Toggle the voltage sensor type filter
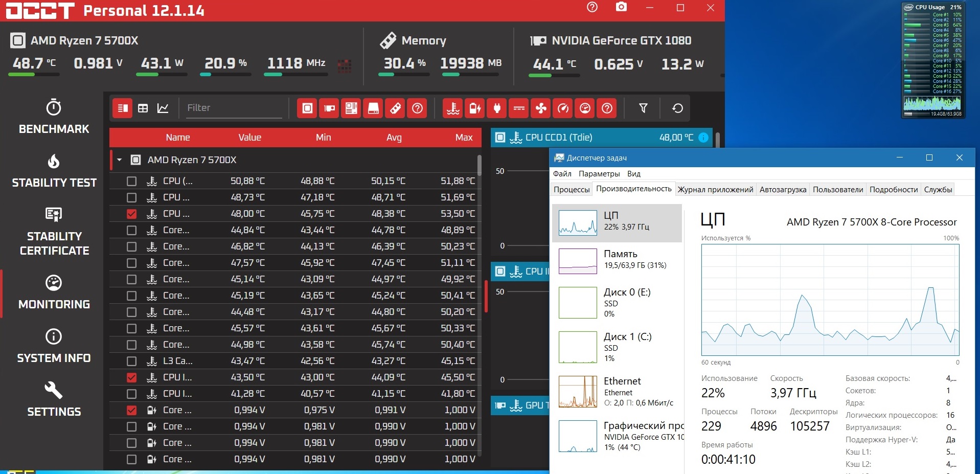980x474 pixels. point(475,108)
